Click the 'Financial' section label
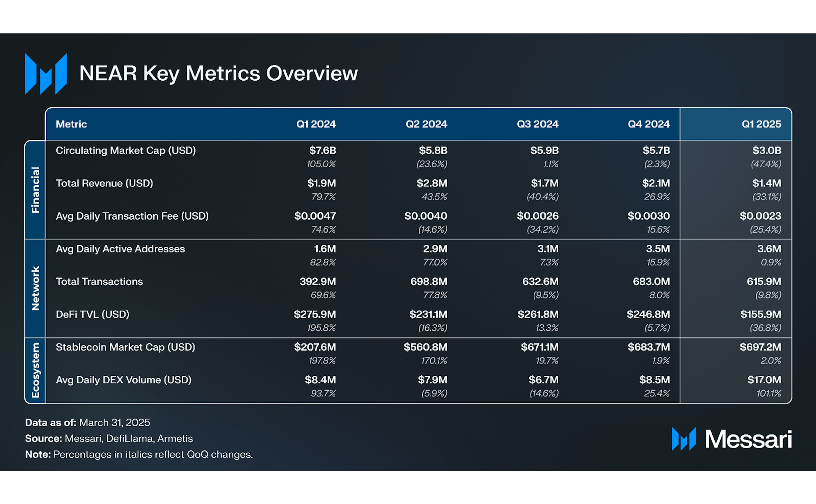Viewport: 816px width, 504px height. pos(35,190)
